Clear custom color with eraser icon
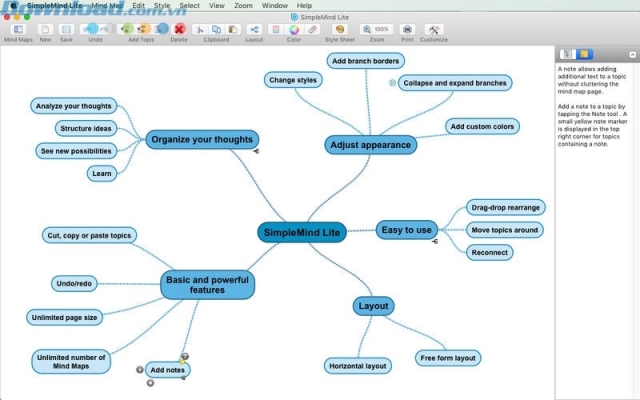Screen dimensions: 640x400 [x=312, y=29]
